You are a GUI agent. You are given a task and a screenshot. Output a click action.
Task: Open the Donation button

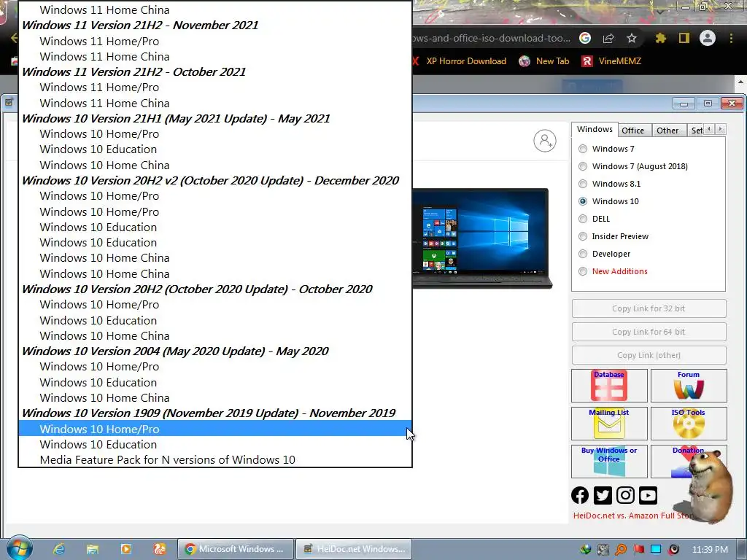coord(689,461)
